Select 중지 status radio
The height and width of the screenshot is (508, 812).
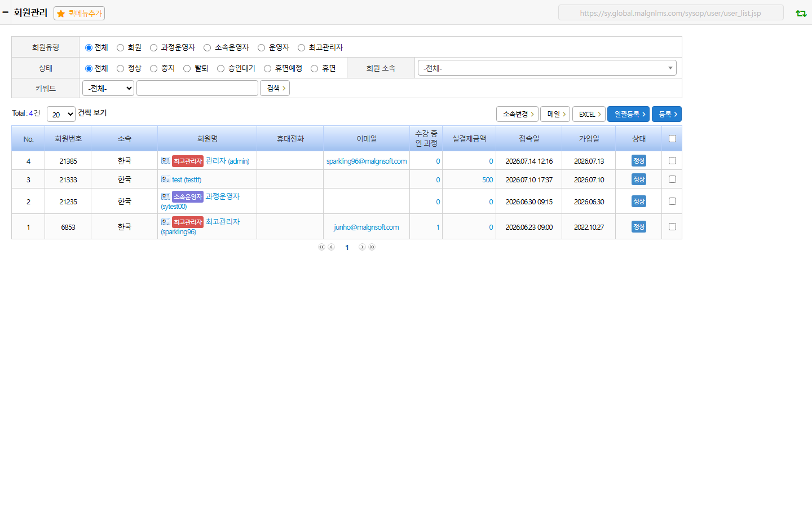(153, 69)
